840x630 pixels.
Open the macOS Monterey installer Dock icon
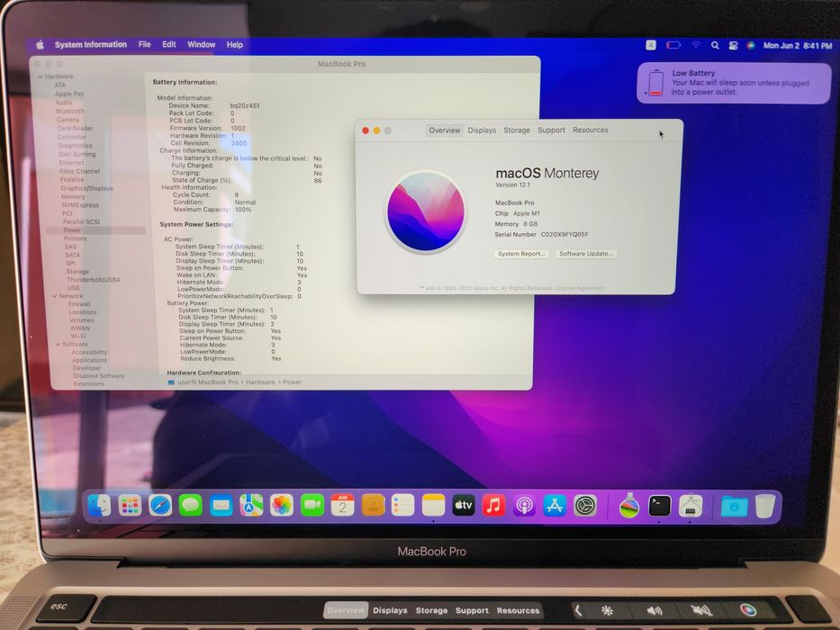coord(629,505)
